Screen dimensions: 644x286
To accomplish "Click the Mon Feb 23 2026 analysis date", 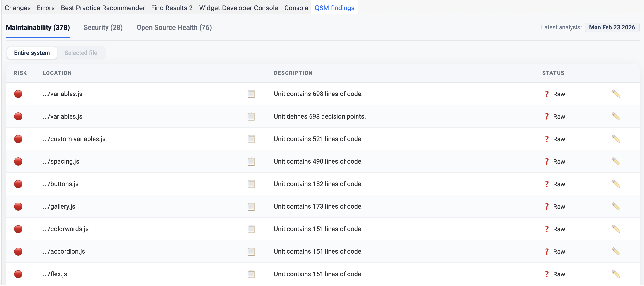I will 611,27.
